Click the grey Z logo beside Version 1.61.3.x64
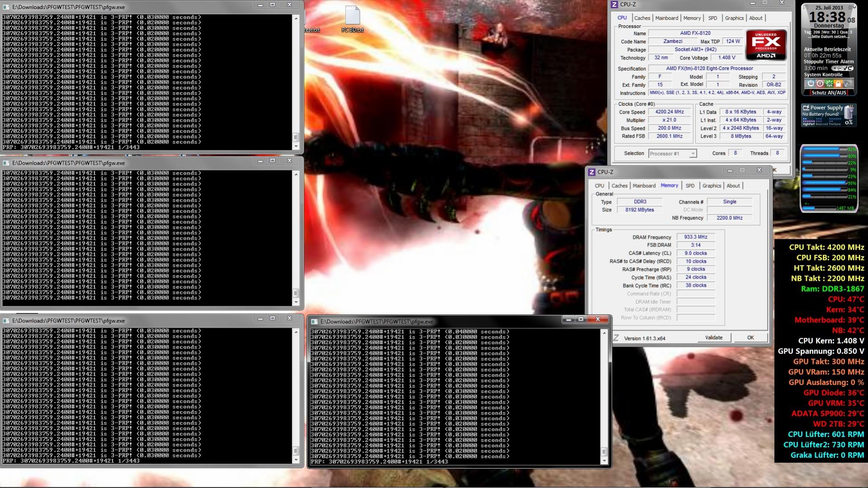868x488 pixels. (616, 338)
